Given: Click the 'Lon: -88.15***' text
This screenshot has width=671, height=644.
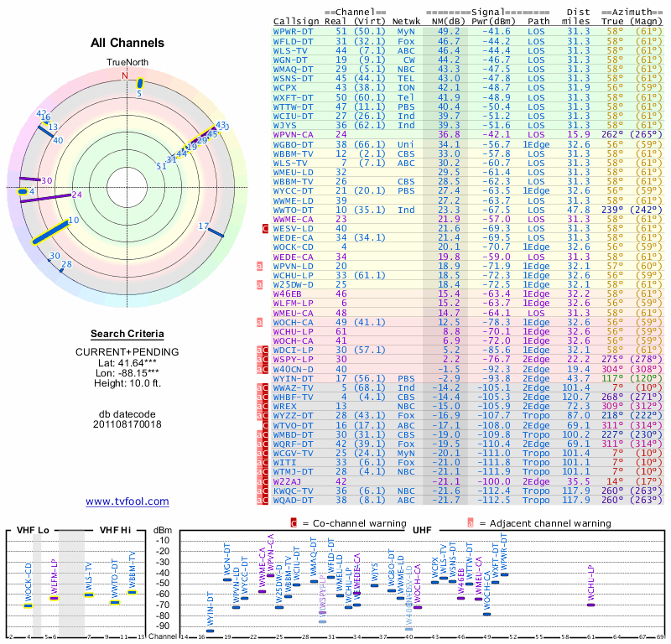Looking at the screenshot, I should (x=127, y=373).
